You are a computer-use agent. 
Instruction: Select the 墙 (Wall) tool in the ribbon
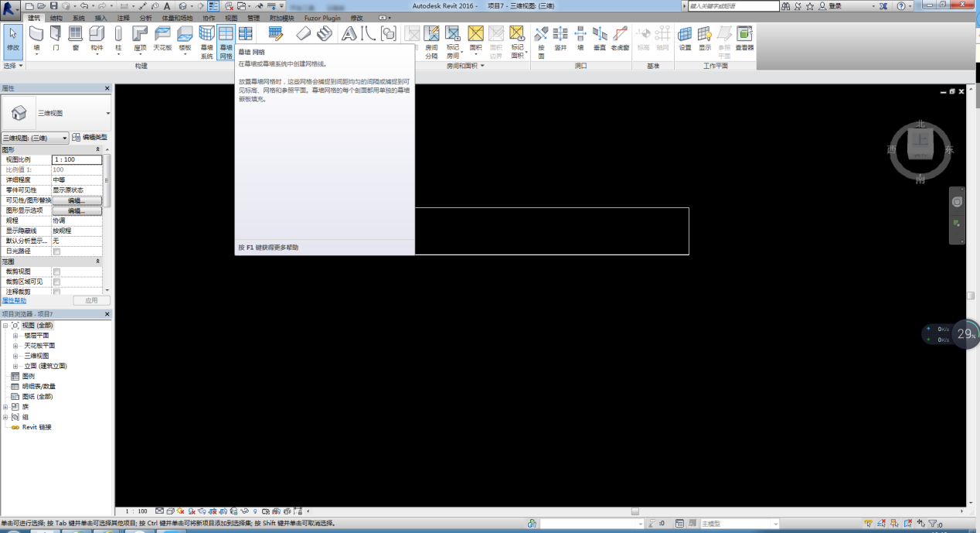pos(36,38)
